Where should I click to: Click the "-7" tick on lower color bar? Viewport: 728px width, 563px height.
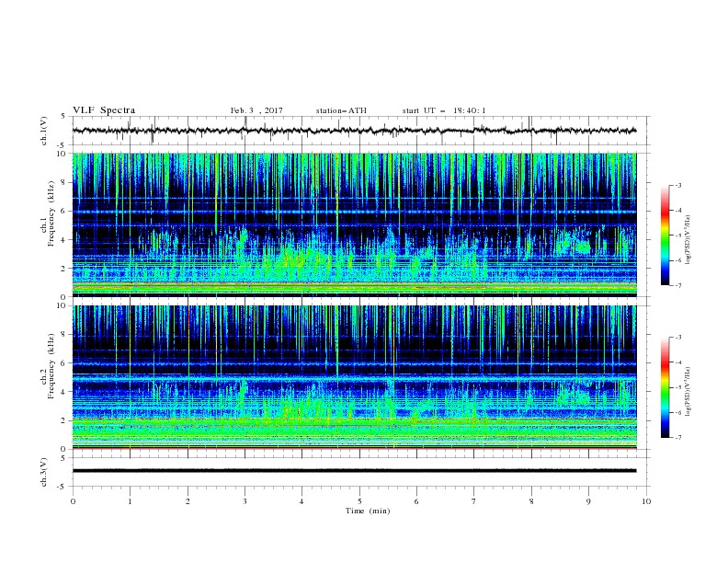click(x=677, y=438)
